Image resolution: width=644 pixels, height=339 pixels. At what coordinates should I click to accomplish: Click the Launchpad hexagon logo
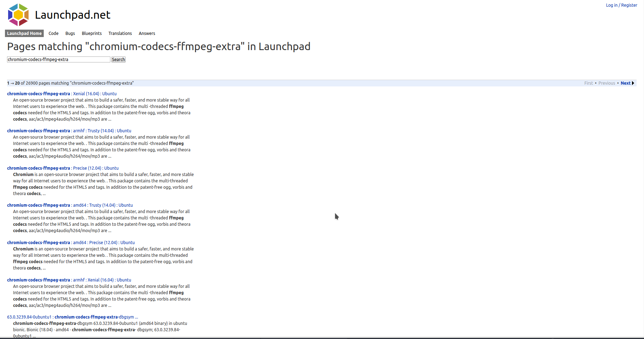18,15
